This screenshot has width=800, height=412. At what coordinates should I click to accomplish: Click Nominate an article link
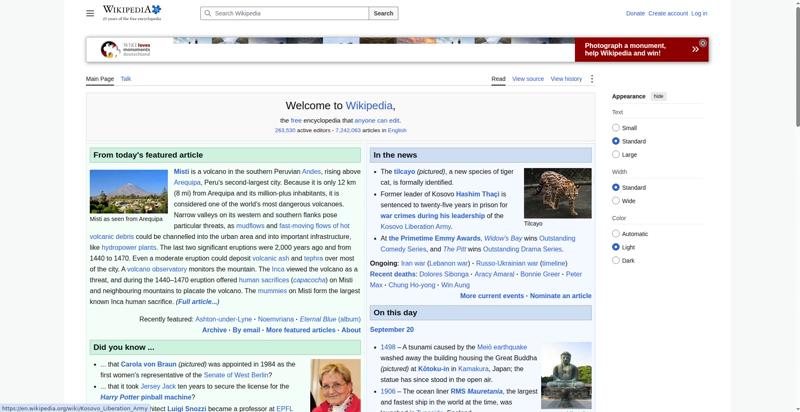561,296
